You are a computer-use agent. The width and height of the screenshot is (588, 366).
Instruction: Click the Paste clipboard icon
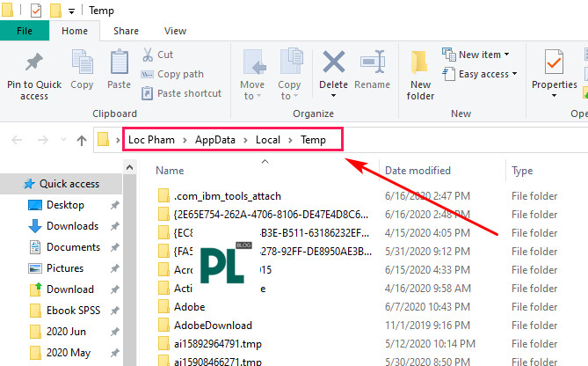120,62
